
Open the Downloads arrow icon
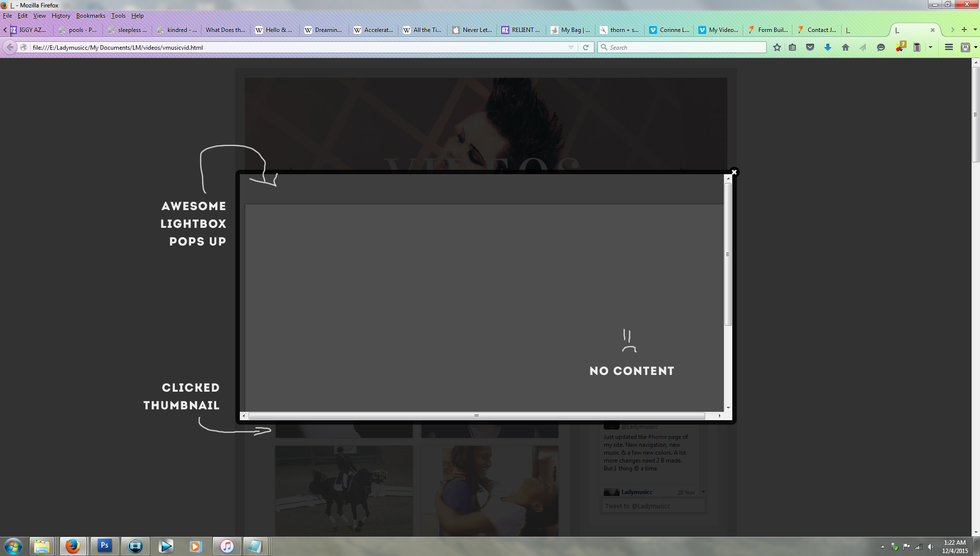828,48
